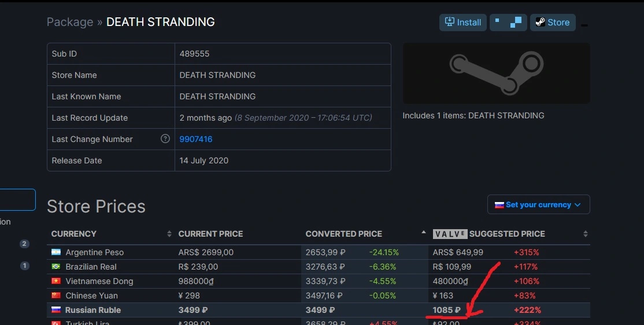Image resolution: width=644 pixels, height=325 pixels.
Task: Sort by Valve Suggested Price arrows
Action: (x=585, y=233)
